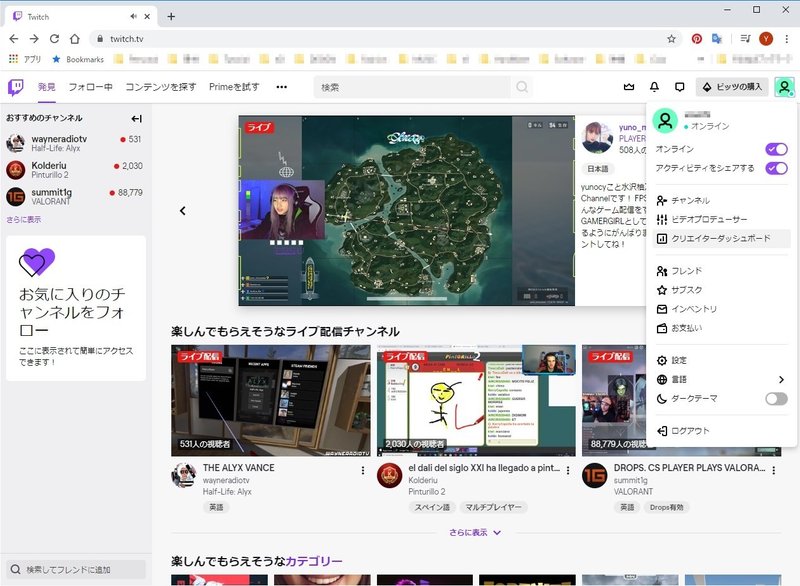Viewport: 800px width, 586px height.
Task: Open Bookmarks folder in bookmarks bar
Action: coord(79,59)
